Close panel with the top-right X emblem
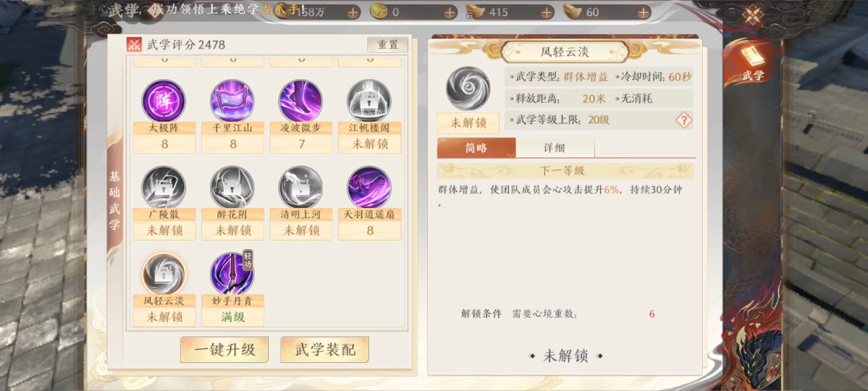 pyautogui.click(x=753, y=15)
